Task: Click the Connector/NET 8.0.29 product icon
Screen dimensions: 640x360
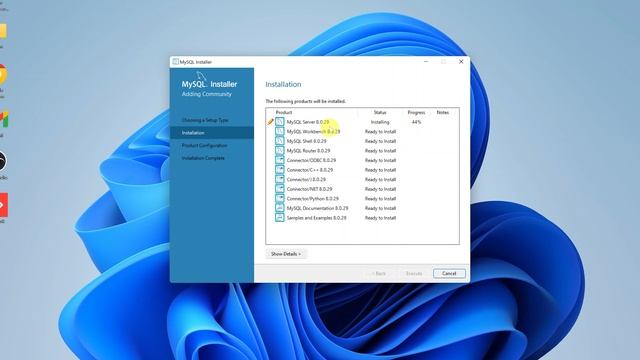Action: tap(280, 189)
